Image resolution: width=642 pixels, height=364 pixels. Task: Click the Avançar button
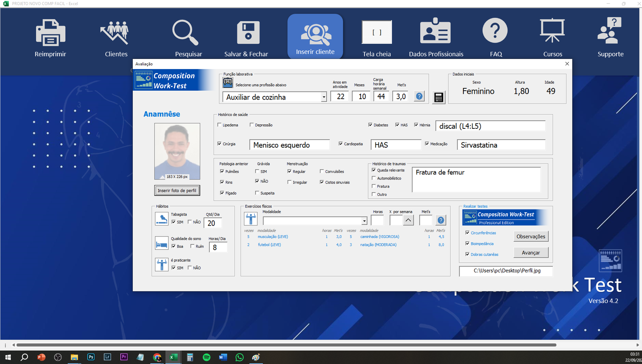coord(530,252)
